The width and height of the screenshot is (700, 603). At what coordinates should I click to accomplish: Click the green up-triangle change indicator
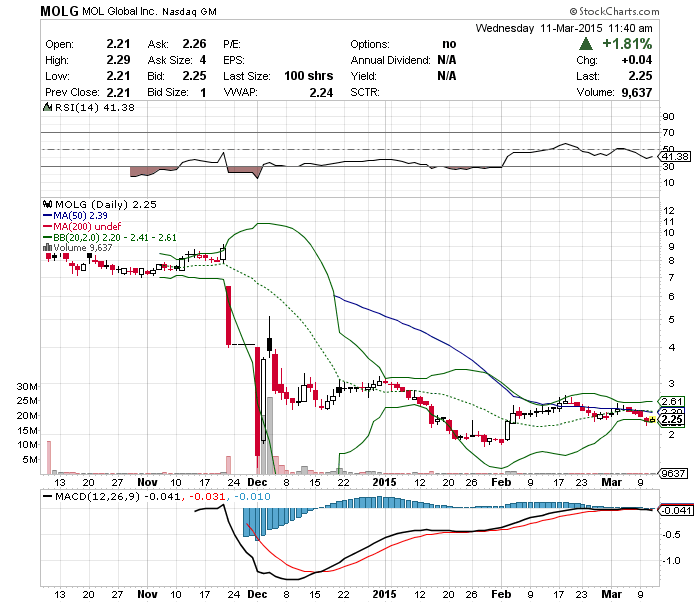tap(585, 44)
